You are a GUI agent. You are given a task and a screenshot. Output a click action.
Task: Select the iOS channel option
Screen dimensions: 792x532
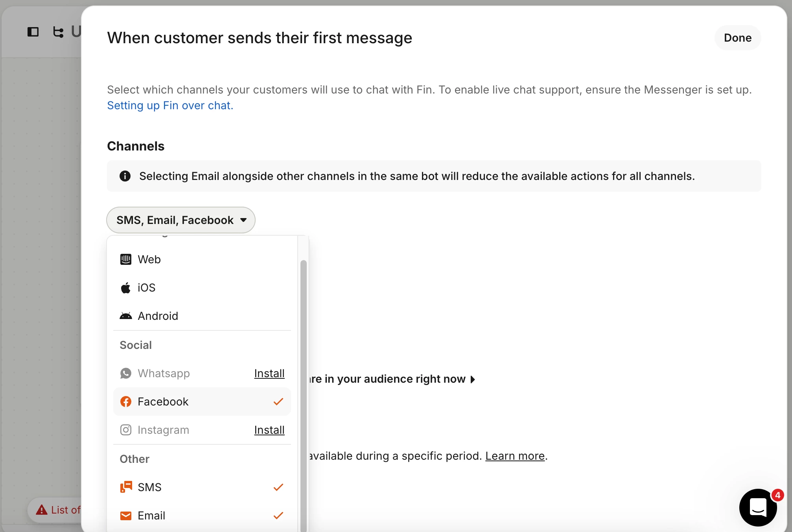pyautogui.click(x=202, y=288)
